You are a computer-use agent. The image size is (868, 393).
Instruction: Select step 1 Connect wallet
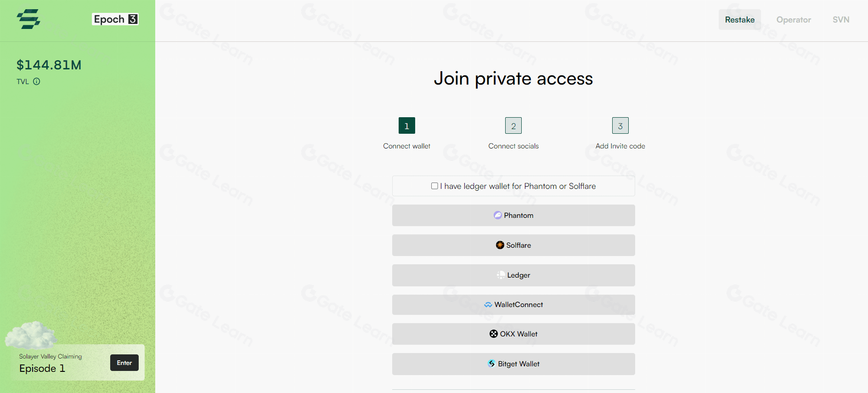pos(407,125)
